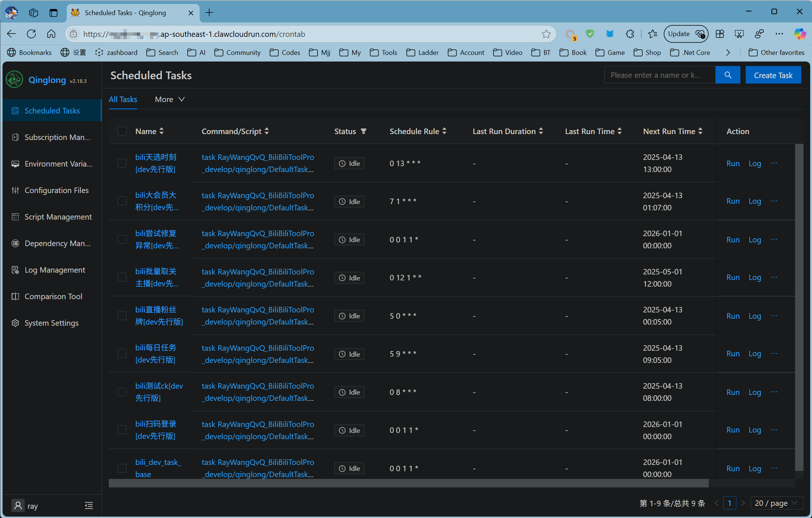Click the search magnifier button

(x=728, y=75)
